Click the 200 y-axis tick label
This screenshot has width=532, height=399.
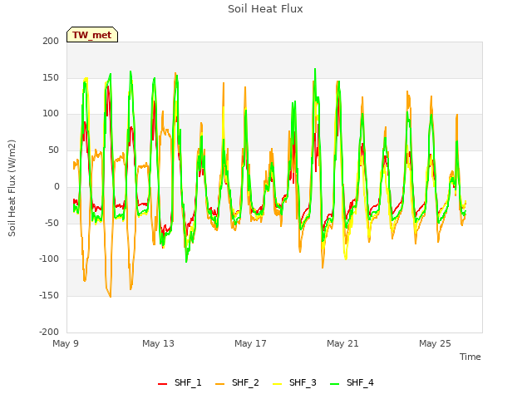tap(51, 41)
